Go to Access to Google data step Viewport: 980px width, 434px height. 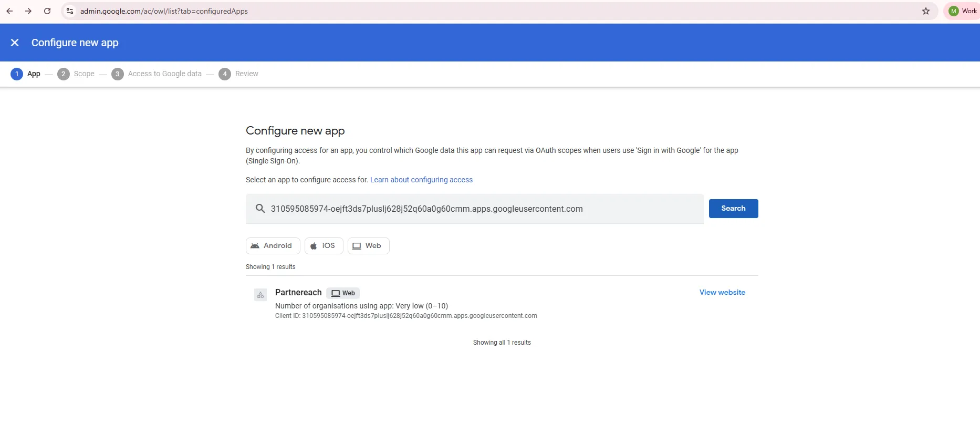[x=157, y=74]
